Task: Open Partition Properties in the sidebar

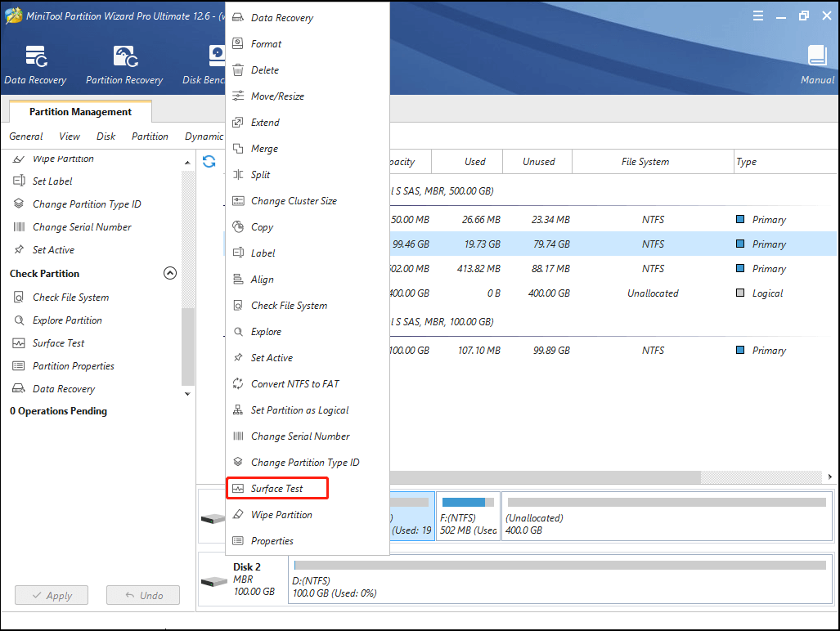Action: tap(72, 365)
